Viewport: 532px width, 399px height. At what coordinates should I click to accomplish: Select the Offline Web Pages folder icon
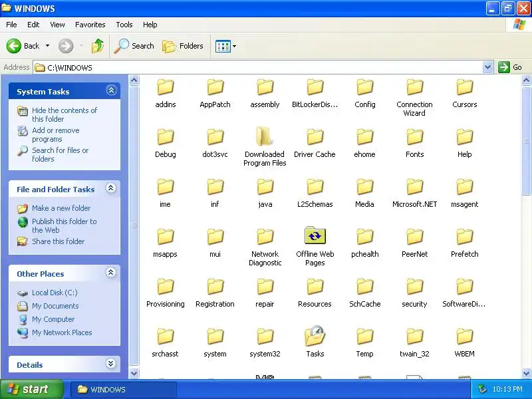click(315, 236)
